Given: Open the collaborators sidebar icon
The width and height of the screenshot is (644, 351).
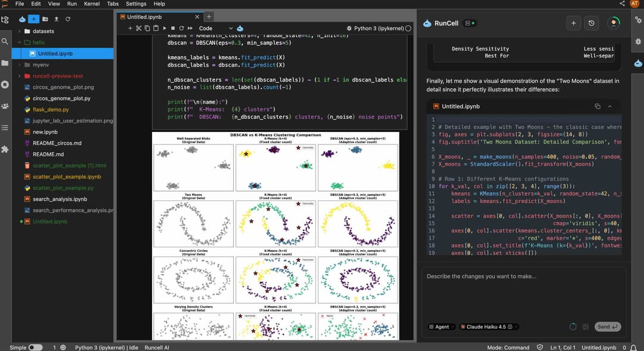Looking at the screenshot, I should click(x=5, y=106).
